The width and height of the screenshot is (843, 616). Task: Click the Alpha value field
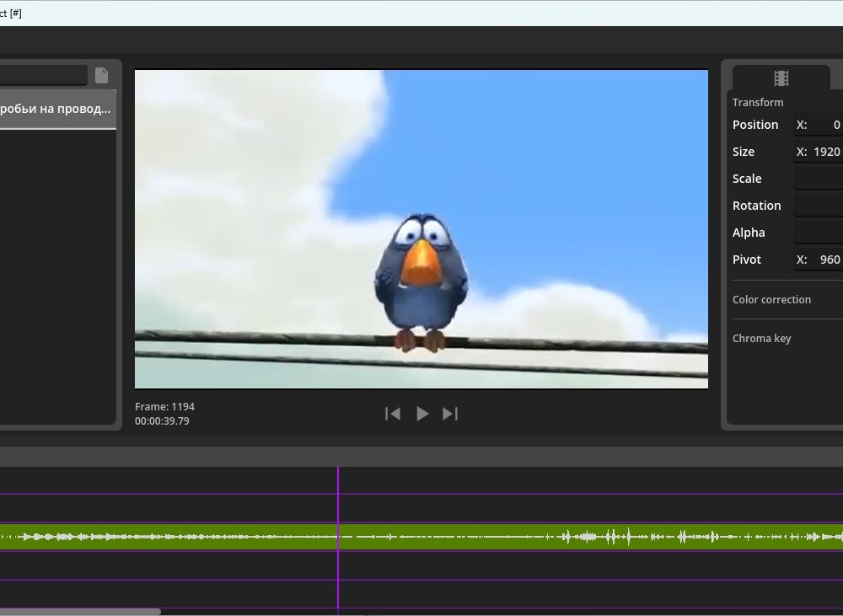(x=819, y=233)
